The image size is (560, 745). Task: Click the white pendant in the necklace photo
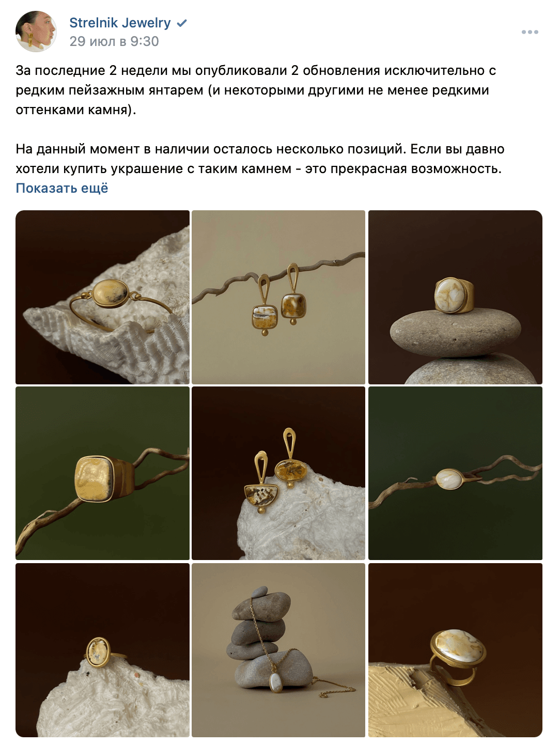tap(276, 682)
